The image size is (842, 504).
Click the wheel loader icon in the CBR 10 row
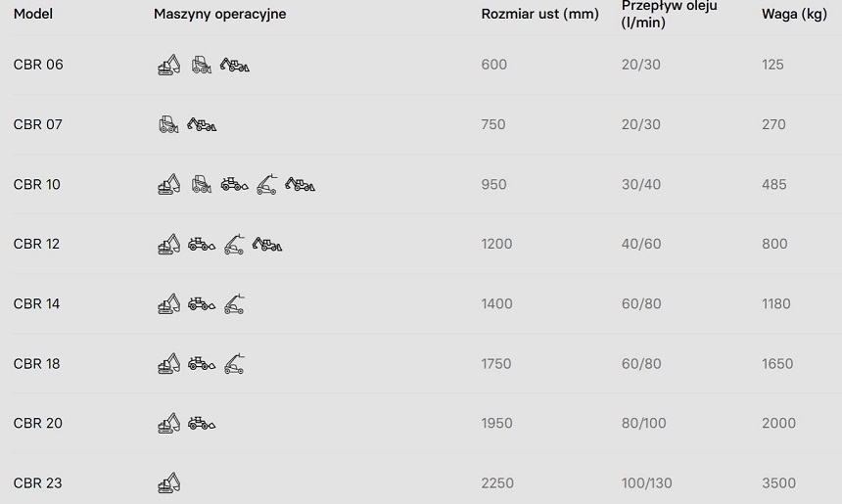[234, 184]
